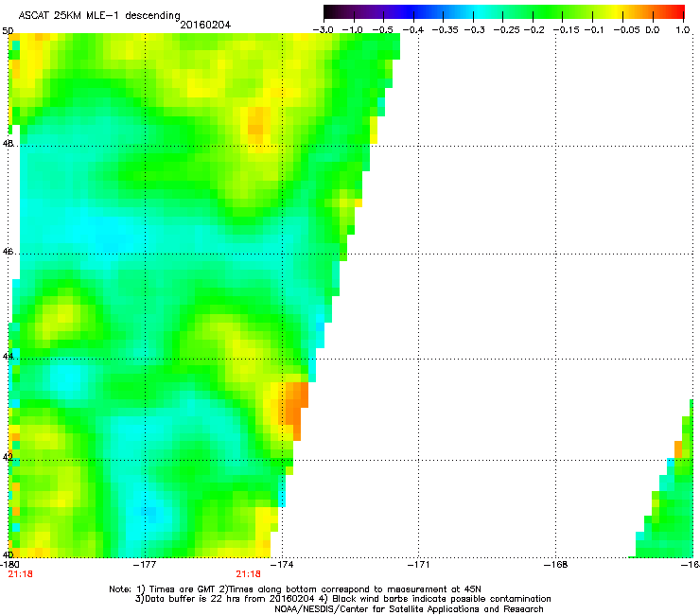Click the note 'Data buffer is 22 hrs'

pyautogui.click(x=190, y=599)
